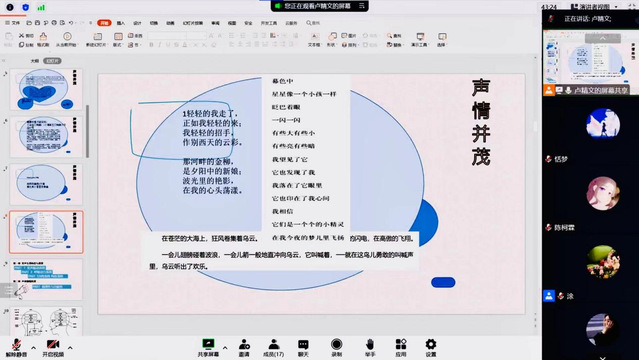639x360 pixels.
Task: Turn on camera with 开启视频
Action: coord(53,348)
